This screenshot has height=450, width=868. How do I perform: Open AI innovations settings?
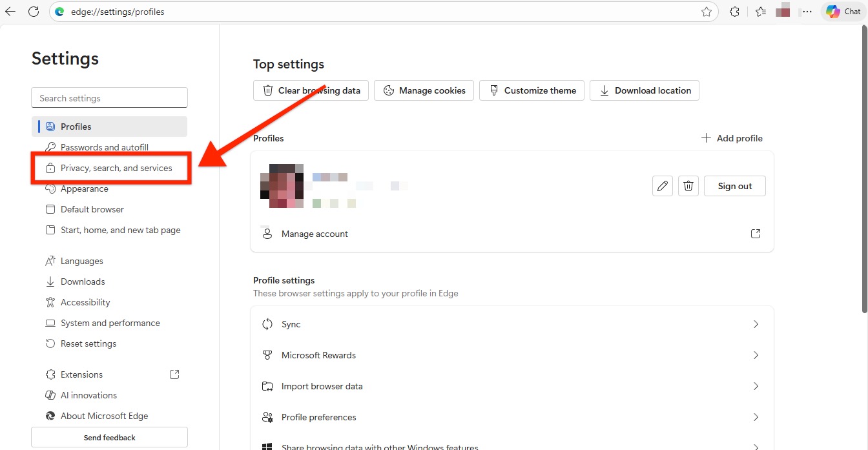tap(109, 395)
